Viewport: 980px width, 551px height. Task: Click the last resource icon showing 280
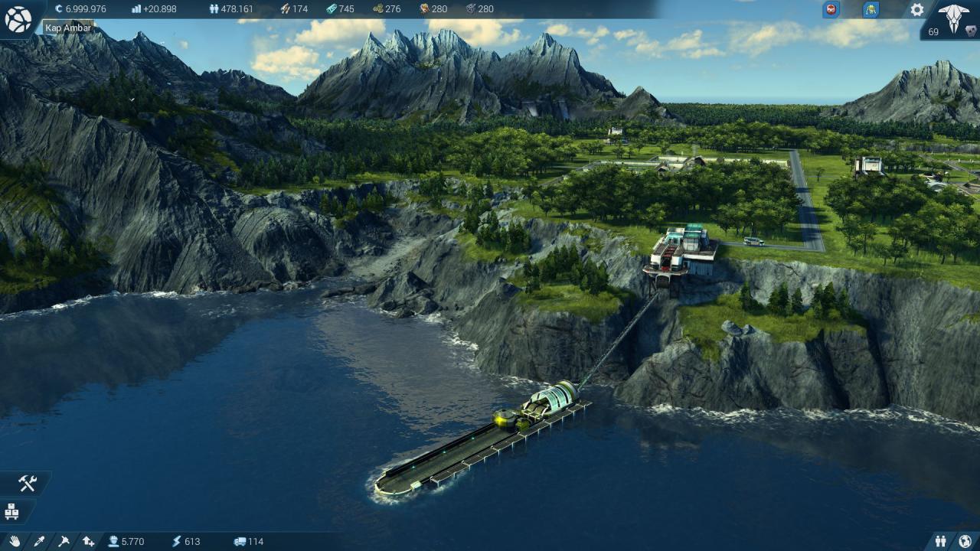pyautogui.click(x=471, y=9)
